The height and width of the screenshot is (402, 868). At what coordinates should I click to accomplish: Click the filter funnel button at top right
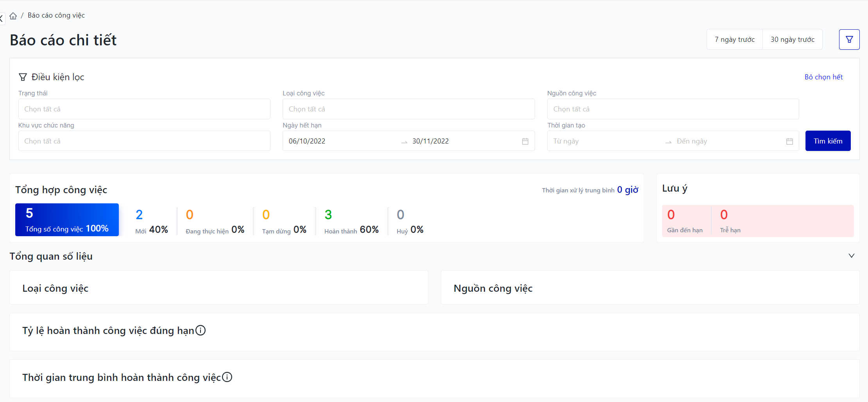[x=849, y=39]
